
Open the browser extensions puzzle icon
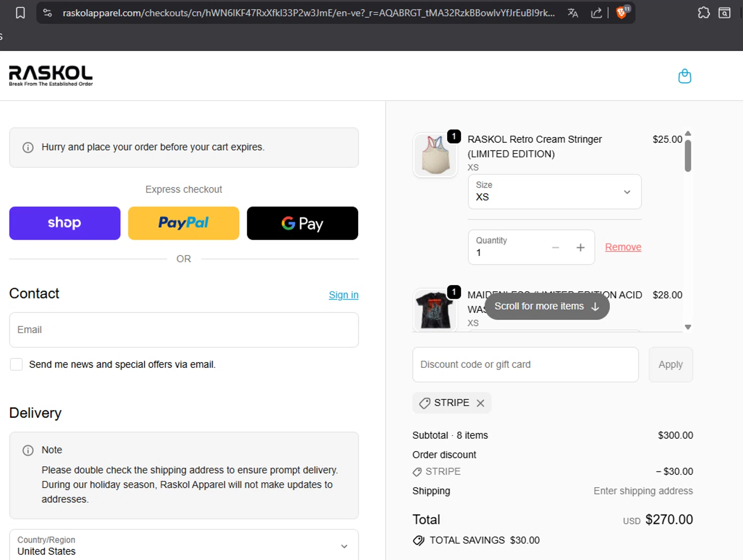703,13
